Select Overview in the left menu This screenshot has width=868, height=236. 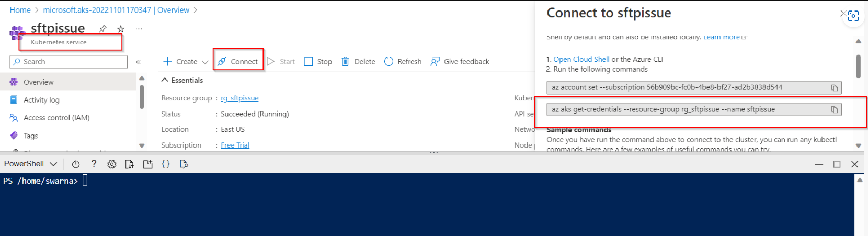68,82
